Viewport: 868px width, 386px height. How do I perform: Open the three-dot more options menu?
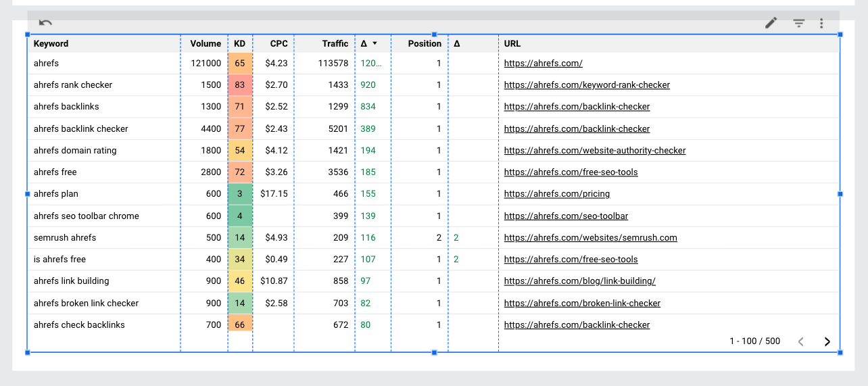[x=821, y=23]
